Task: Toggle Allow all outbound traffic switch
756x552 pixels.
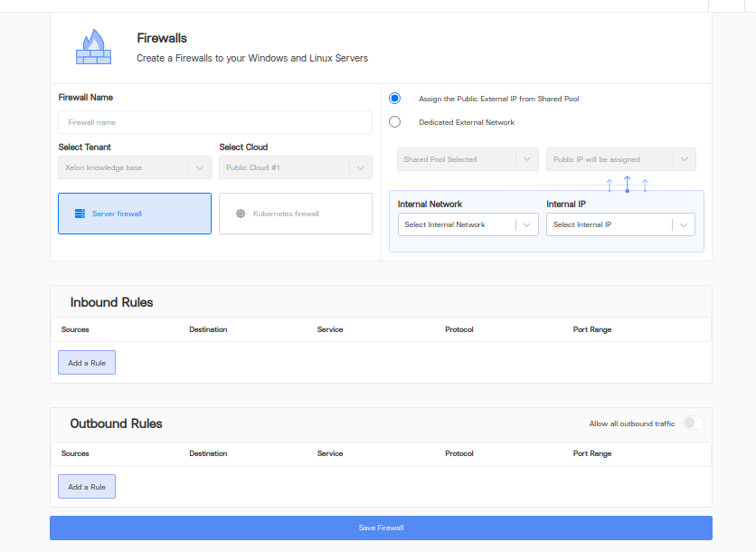Action: click(x=694, y=424)
